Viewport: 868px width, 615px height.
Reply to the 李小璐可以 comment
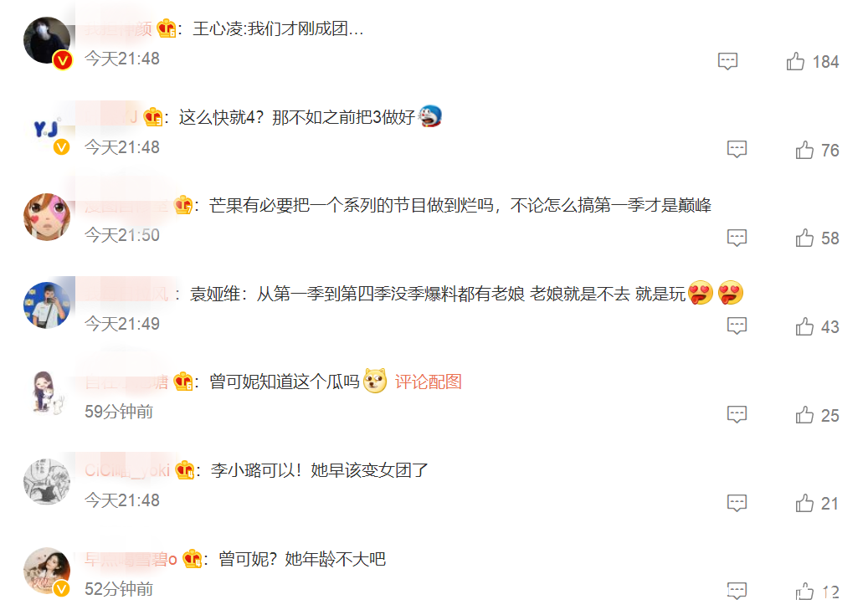pos(737,503)
